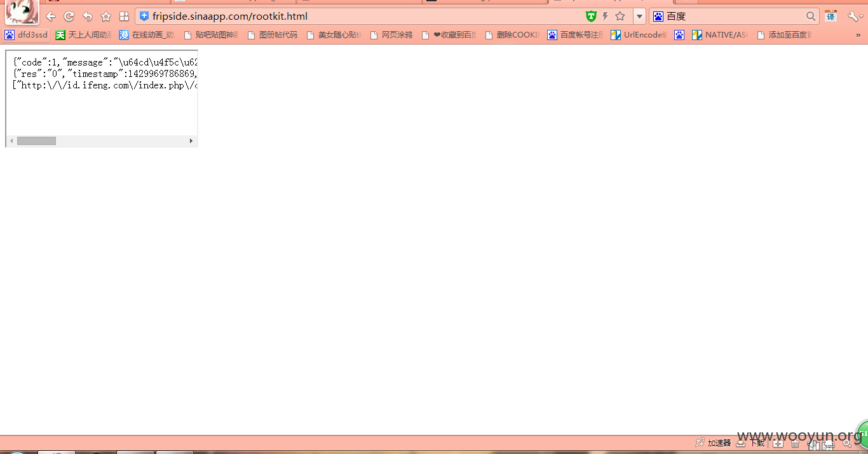This screenshot has height=454, width=868.
Task: Click the horizontal scrollbar thumb in the textarea
Action: (x=36, y=141)
